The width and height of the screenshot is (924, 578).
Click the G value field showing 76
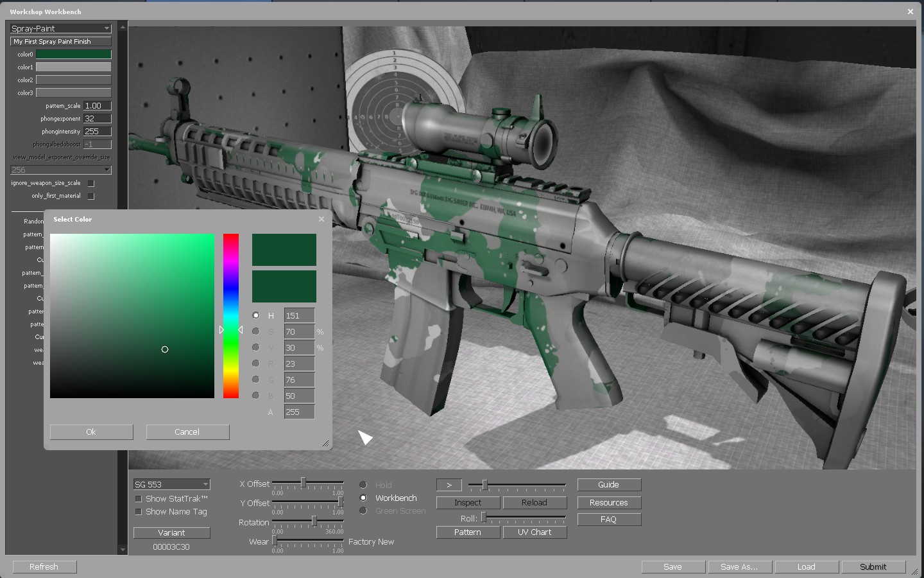pos(300,380)
